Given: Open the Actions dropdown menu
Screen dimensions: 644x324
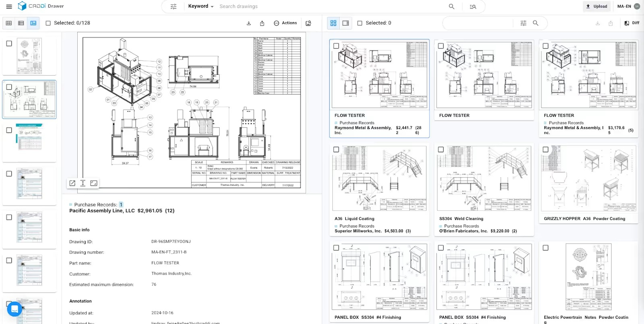Looking at the screenshot, I should (285, 23).
